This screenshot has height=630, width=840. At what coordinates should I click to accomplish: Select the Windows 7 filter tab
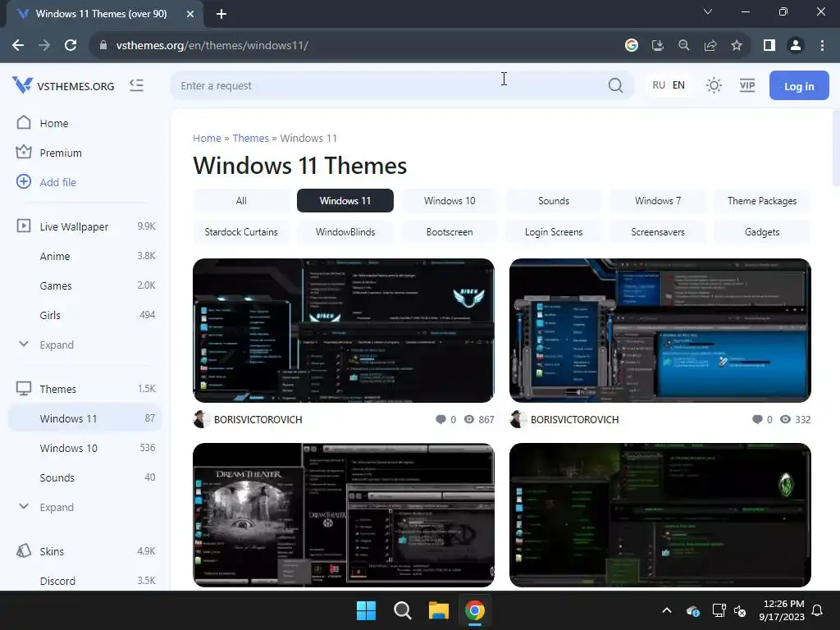coord(658,201)
